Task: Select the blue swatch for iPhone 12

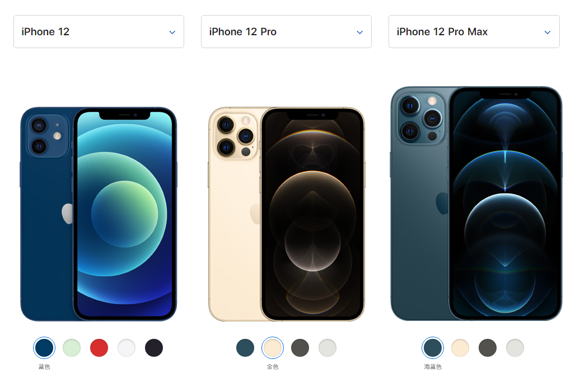Action: tap(44, 348)
